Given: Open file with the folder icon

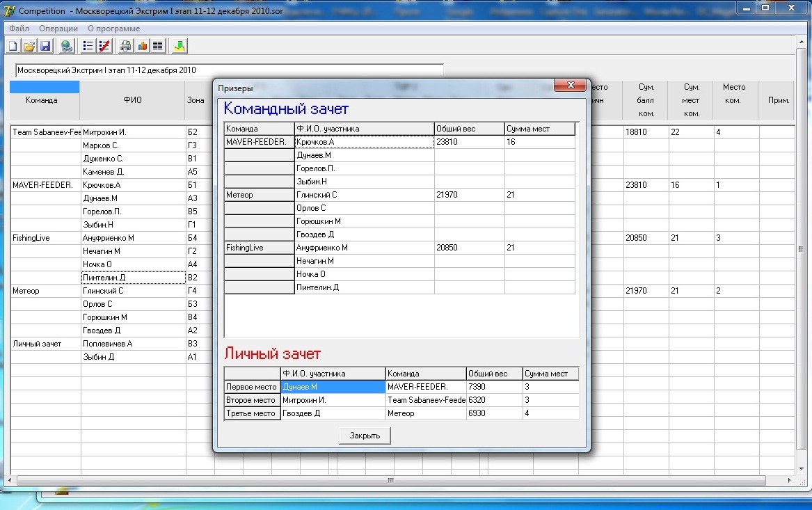Looking at the screenshot, I should 29,46.
